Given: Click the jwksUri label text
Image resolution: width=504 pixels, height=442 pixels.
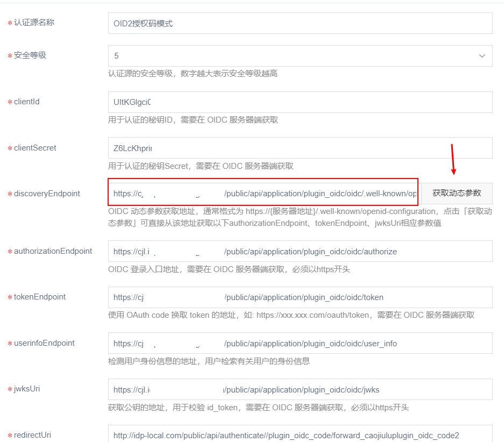Looking at the screenshot, I should [27, 389].
